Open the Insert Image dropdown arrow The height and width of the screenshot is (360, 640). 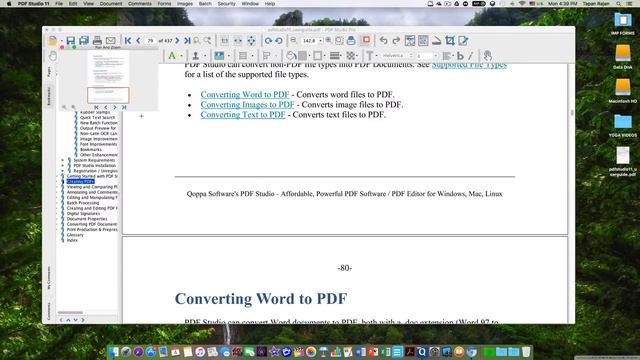click(229, 56)
